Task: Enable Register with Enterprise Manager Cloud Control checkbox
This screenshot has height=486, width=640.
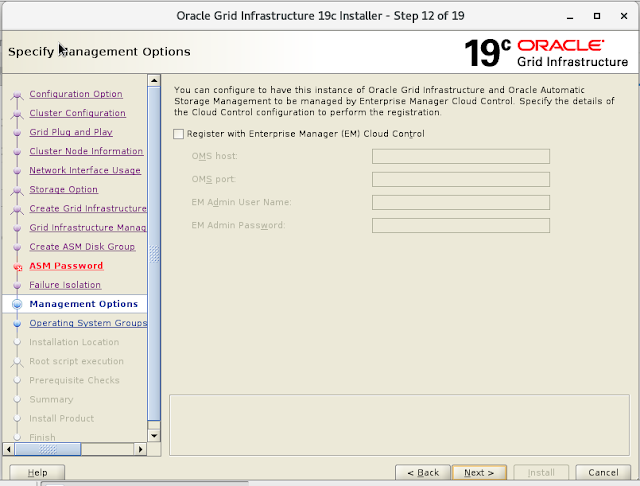Action: click(178, 134)
